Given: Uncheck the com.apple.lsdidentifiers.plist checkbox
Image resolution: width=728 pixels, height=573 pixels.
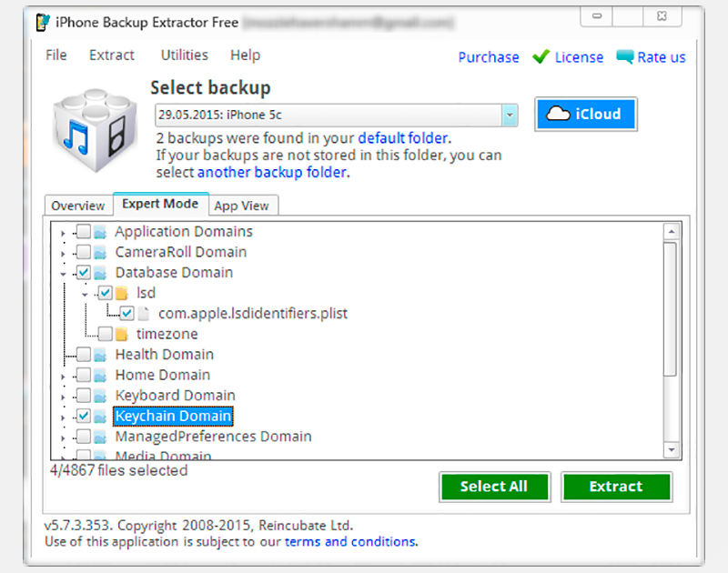Looking at the screenshot, I should pyautogui.click(x=126, y=313).
